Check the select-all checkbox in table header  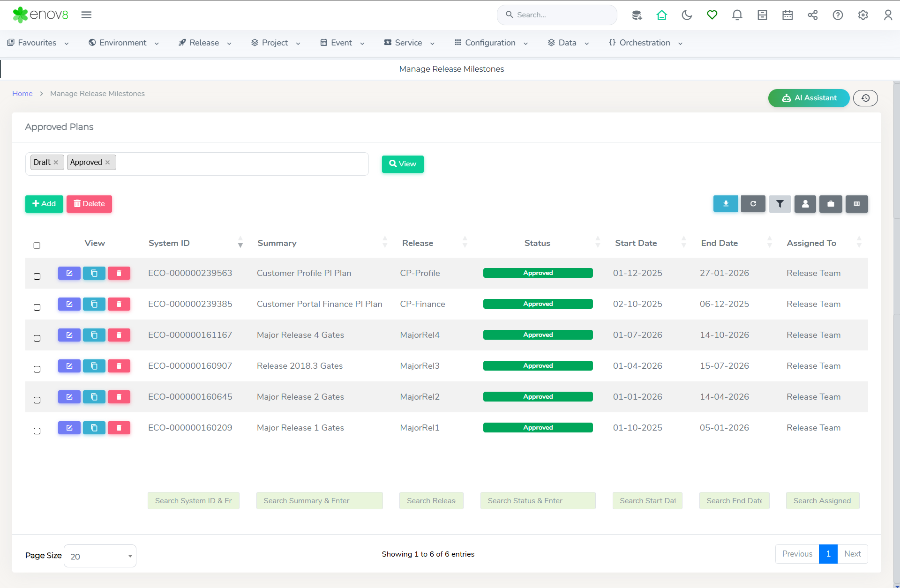(x=37, y=246)
